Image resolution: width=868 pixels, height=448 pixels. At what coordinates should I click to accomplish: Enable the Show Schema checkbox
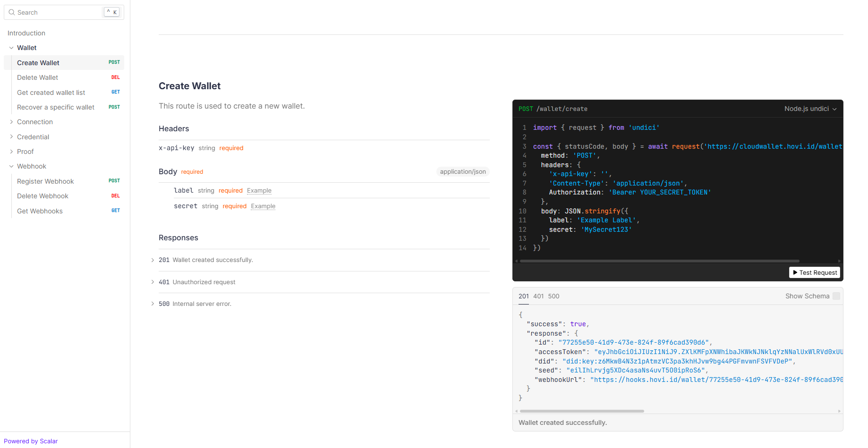pos(836,296)
